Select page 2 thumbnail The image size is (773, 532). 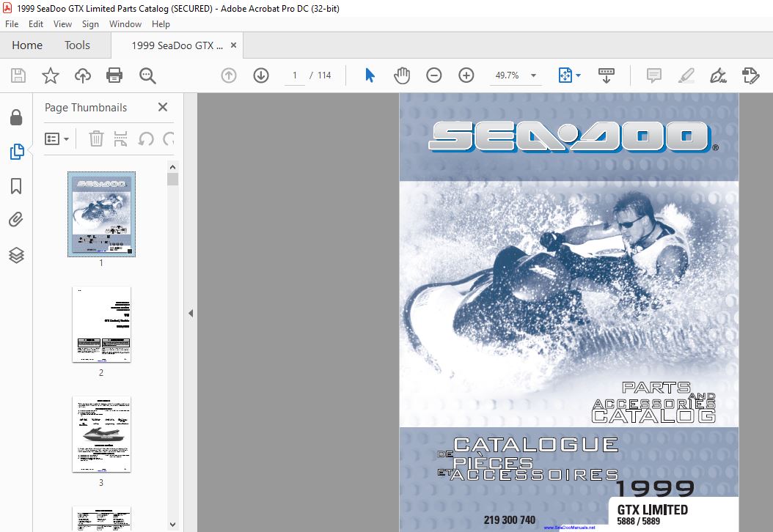coord(101,324)
